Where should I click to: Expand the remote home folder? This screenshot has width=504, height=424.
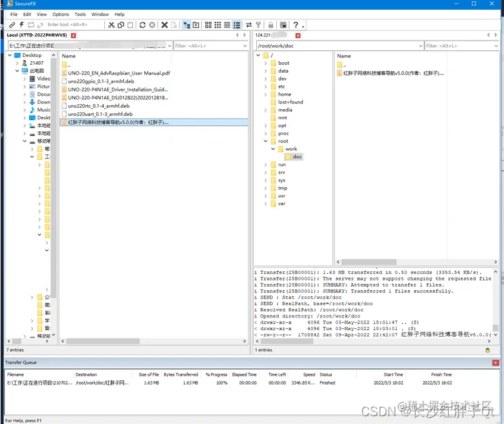pos(265,94)
